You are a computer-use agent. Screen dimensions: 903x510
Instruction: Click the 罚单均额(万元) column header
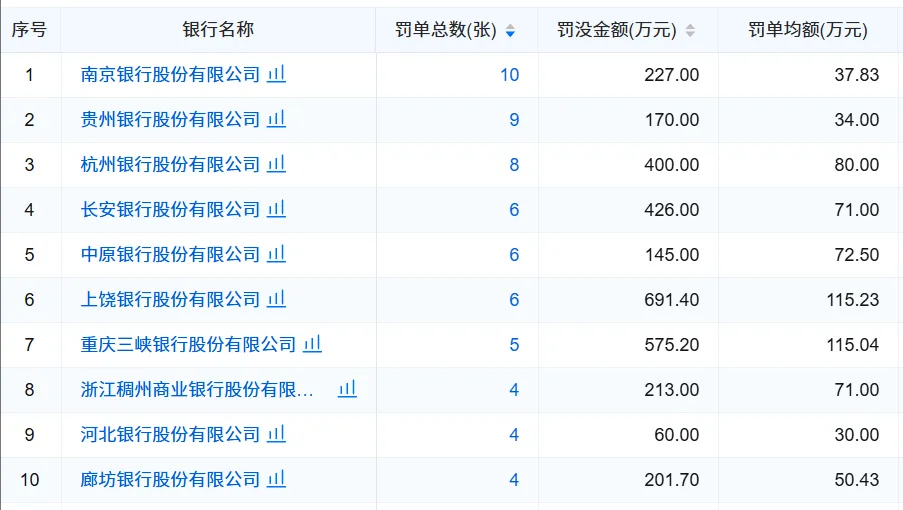tap(808, 29)
